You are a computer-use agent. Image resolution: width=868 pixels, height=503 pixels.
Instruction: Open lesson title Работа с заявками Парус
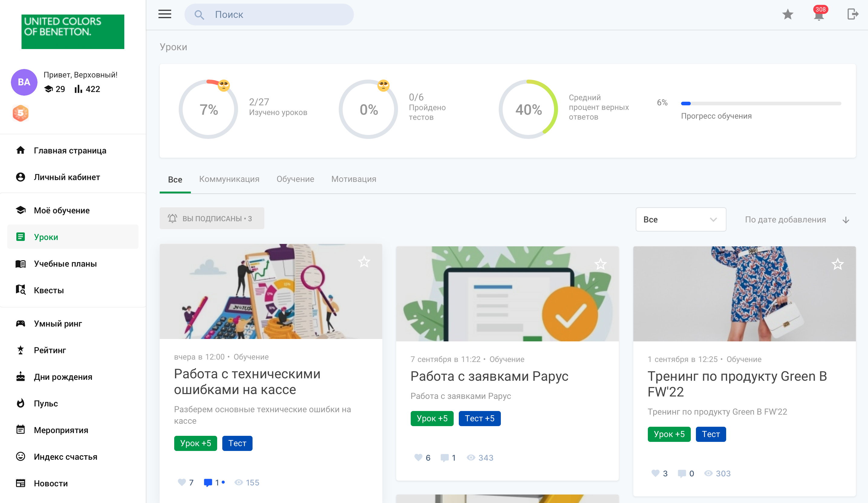pyautogui.click(x=489, y=376)
